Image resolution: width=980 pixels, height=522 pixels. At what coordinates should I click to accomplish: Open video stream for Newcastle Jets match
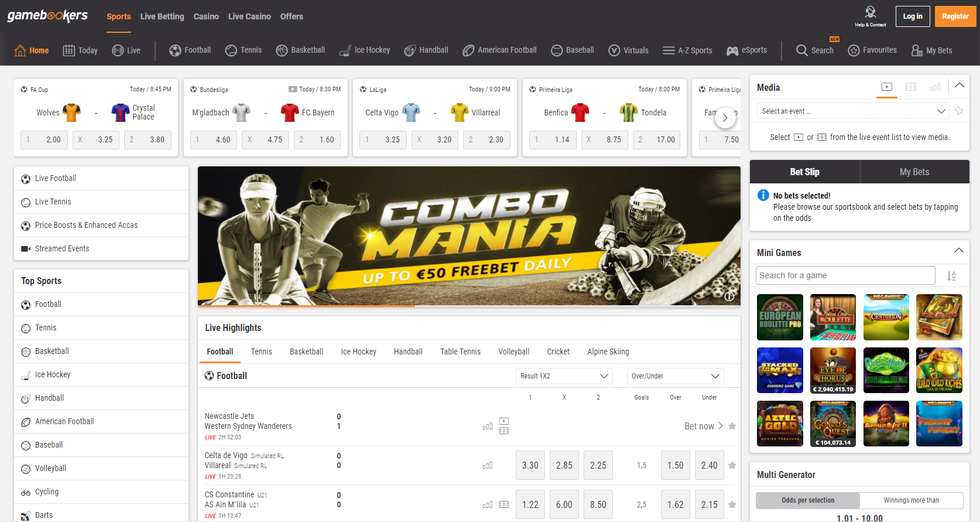tap(504, 421)
